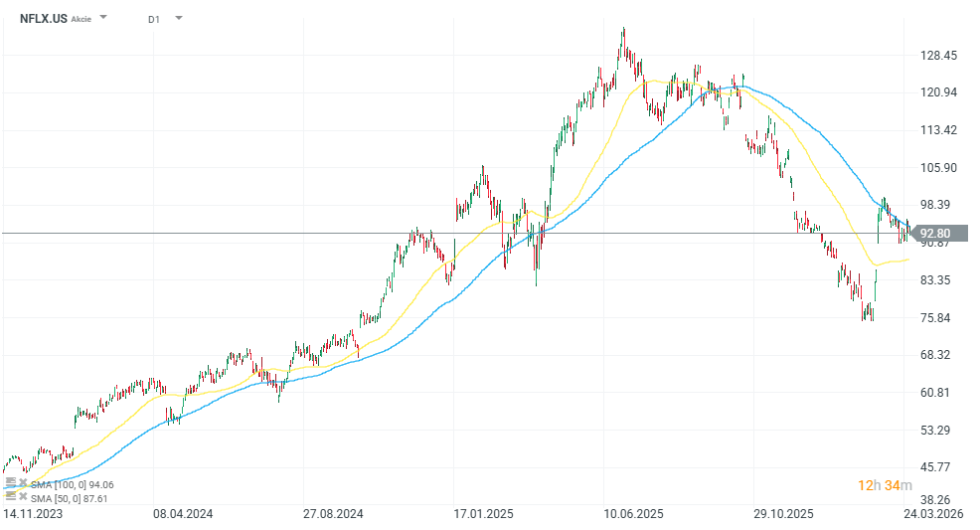Expand the NFLX.US symbol dropdown arrow

click(x=104, y=18)
